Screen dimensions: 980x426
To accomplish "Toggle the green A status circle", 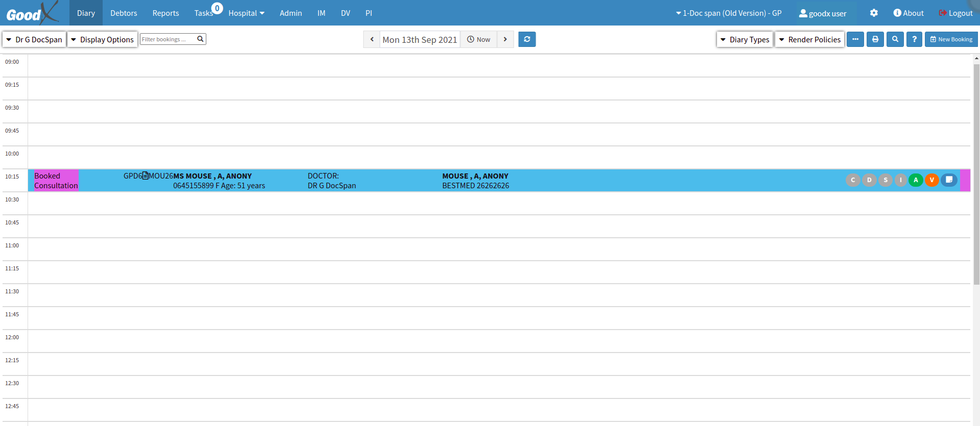I will pyautogui.click(x=916, y=180).
